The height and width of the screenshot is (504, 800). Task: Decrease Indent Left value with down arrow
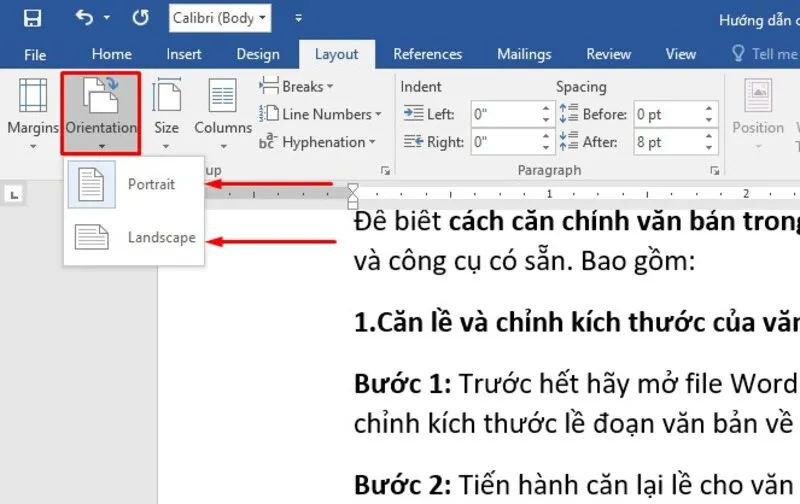click(546, 120)
